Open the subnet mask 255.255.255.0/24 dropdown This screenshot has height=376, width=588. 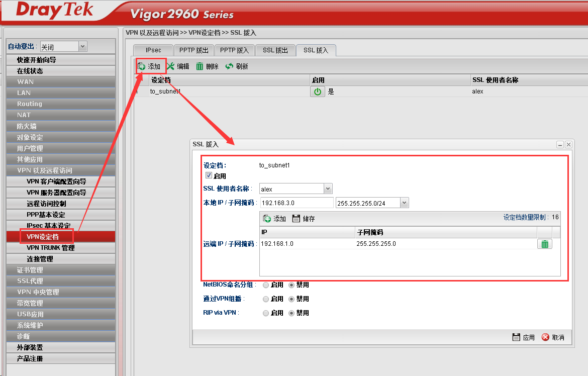coord(405,203)
